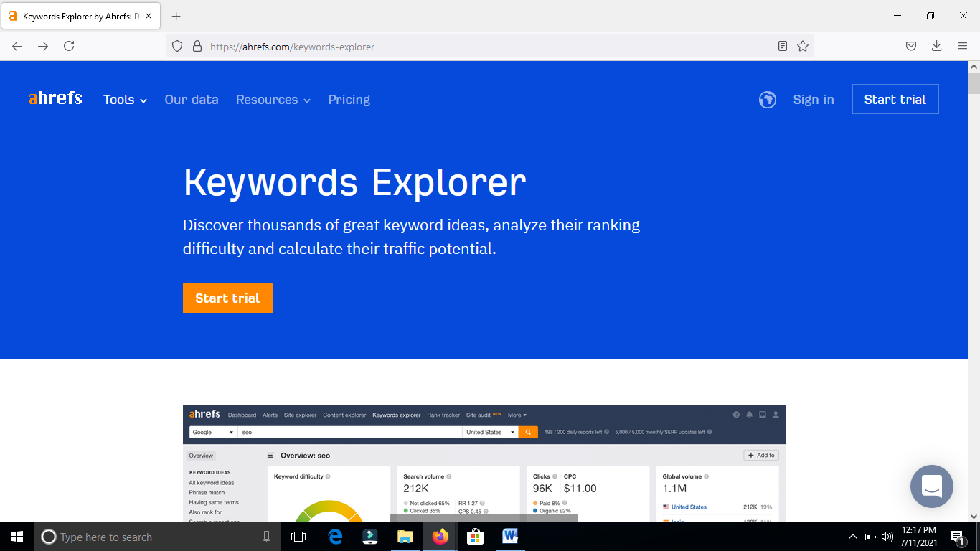Click the Firefox taskbar icon

pos(440,537)
